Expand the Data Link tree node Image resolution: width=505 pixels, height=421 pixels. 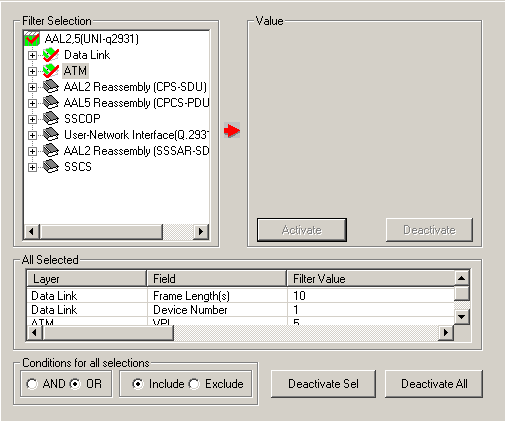32,55
